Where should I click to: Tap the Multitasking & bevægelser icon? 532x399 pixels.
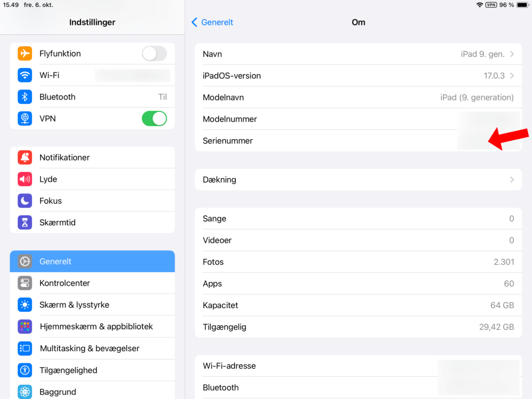25,349
